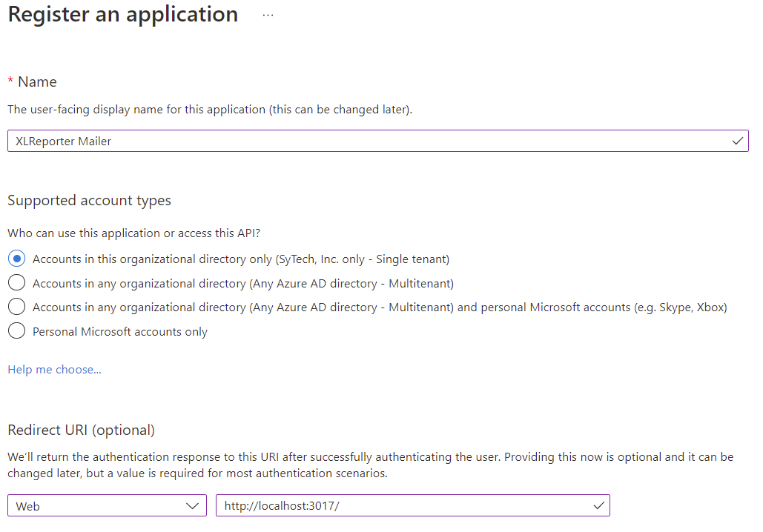Open the Help me choose link

55,370
